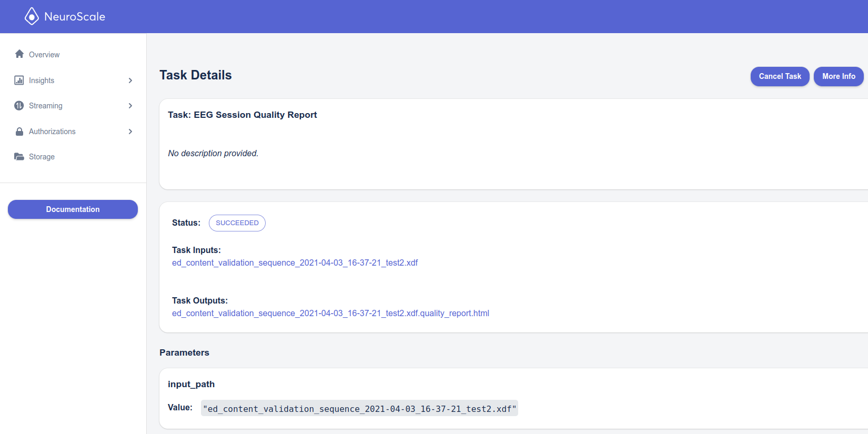
Task: Expand the Insights submenu chevron
Action: coord(130,80)
